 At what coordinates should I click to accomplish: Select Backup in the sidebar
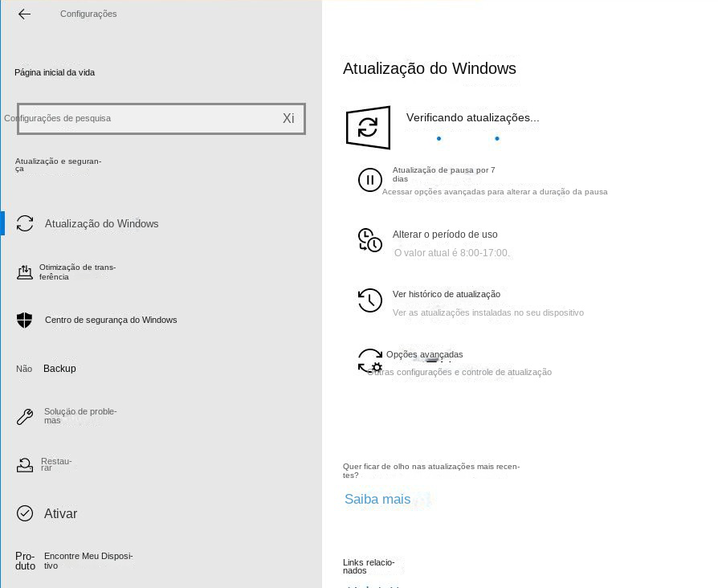(x=59, y=368)
